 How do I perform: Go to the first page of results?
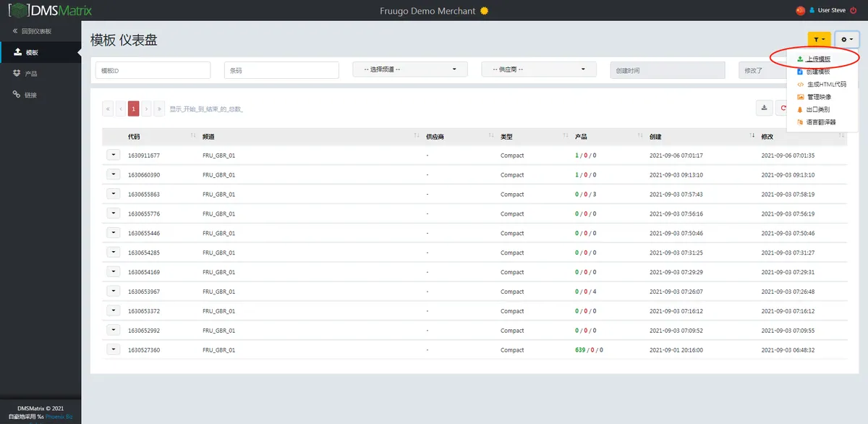(108, 109)
